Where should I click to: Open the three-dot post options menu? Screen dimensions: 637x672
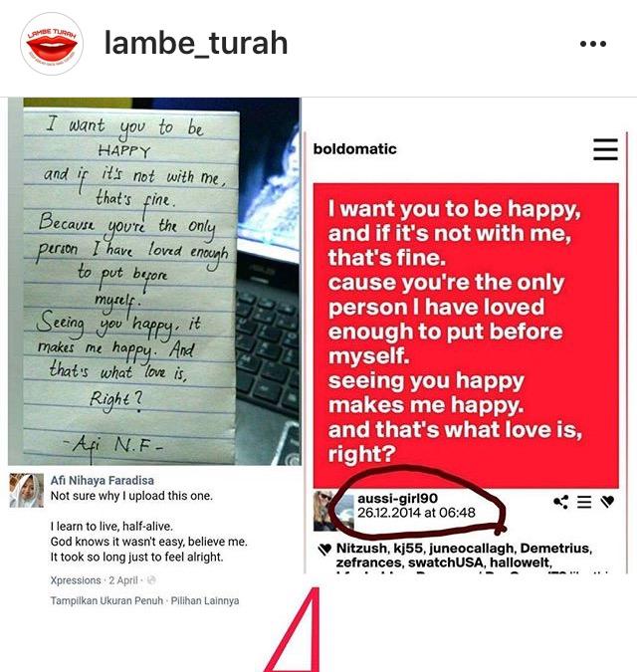(x=593, y=44)
